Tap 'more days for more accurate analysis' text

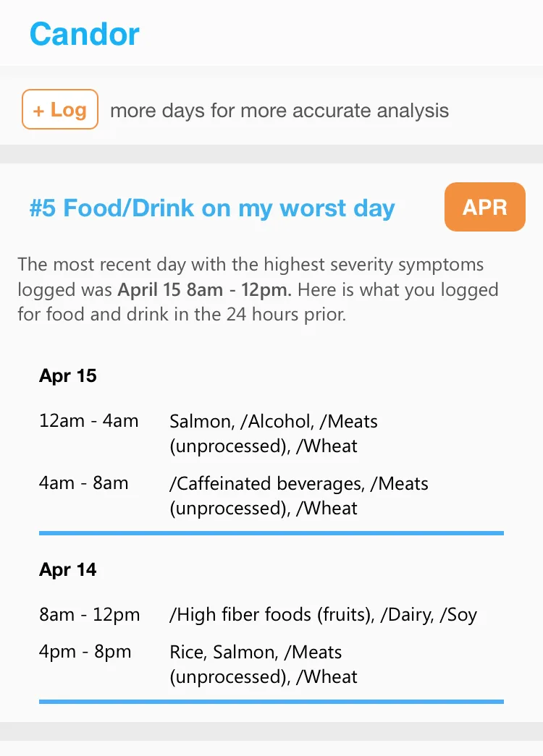279,111
